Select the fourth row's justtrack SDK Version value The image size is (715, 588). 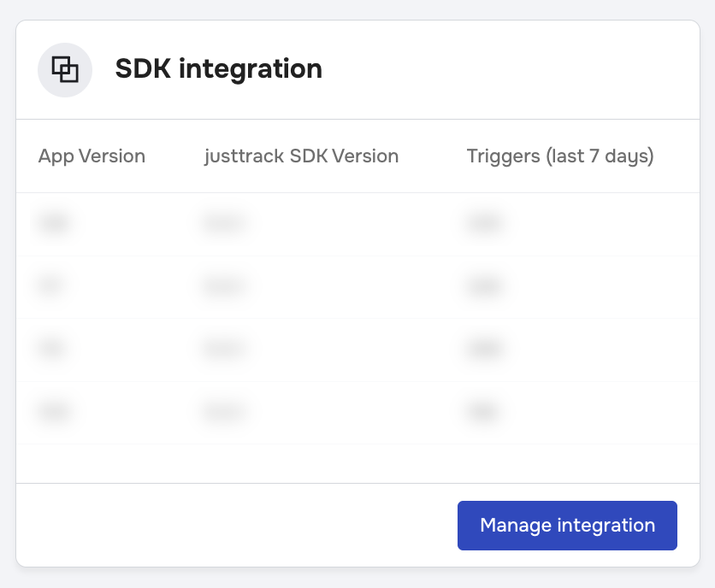(225, 413)
